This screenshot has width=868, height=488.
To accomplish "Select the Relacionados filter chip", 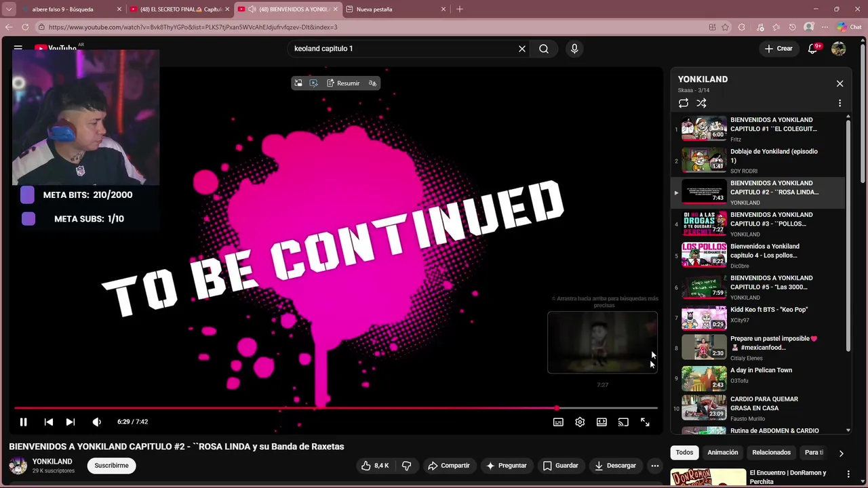I will 771,452.
